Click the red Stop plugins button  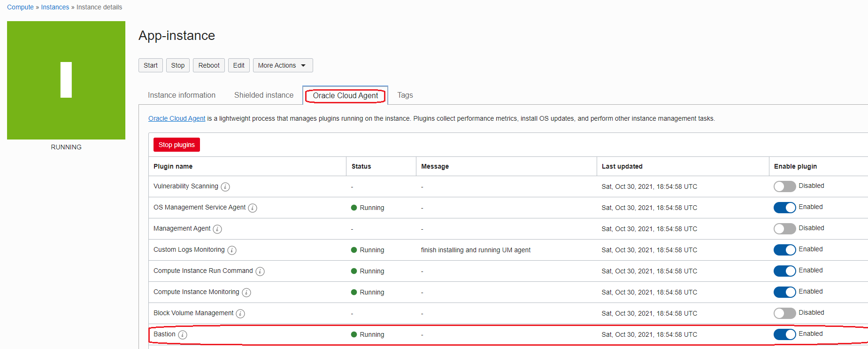[x=177, y=145]
